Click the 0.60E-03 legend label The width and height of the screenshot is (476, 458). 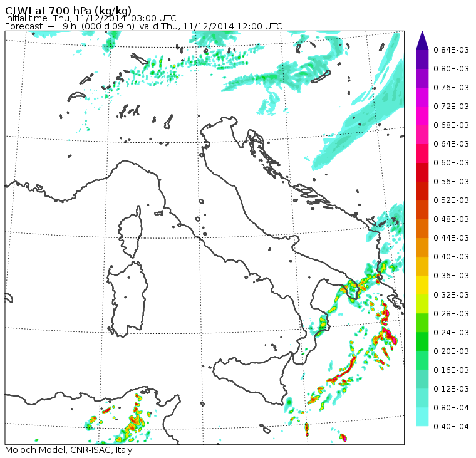point(451,163)
